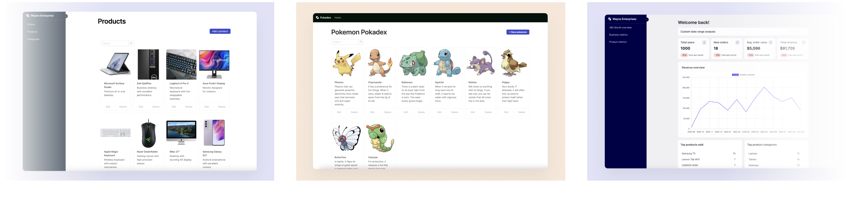The height and width of the screenshot is (204, 868).
Task: Edit the Squirtle entry
Action: pyautogui.click(x=439, y=112)
